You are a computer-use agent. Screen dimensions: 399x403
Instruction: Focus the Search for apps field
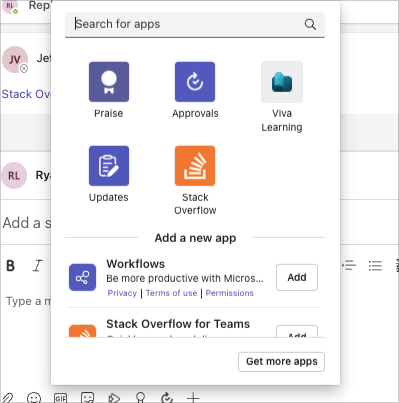pos(195,25)
